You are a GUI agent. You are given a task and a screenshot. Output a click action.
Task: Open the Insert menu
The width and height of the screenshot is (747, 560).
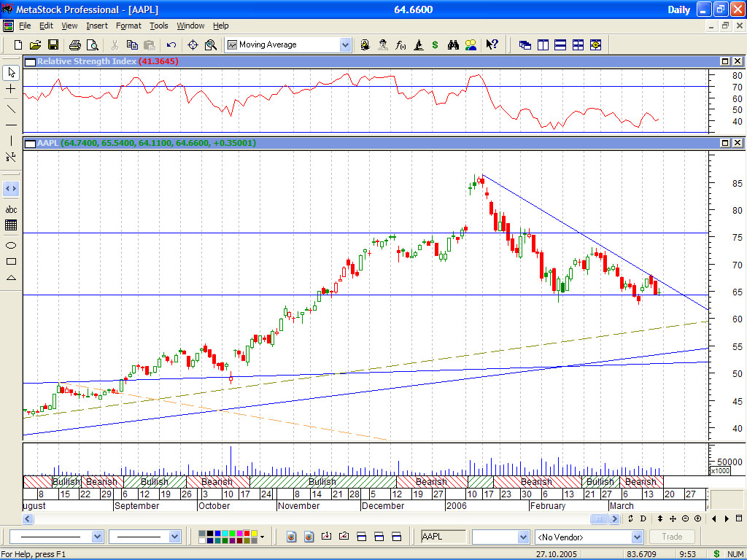coord(97,26)
